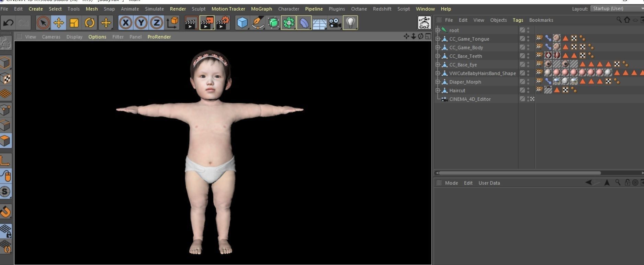Switch to Polygons mode in sidebar

pyautogui.click(x=5, y=141)
